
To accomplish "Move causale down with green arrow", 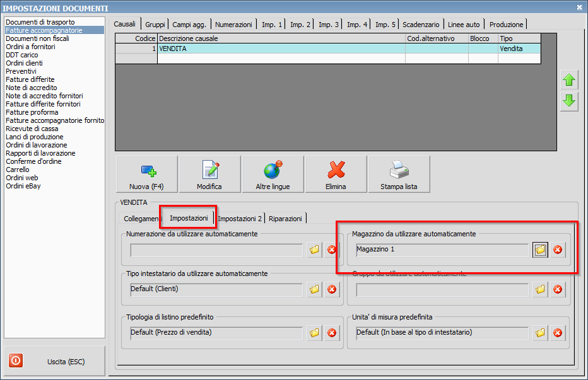I will point(569,101).
